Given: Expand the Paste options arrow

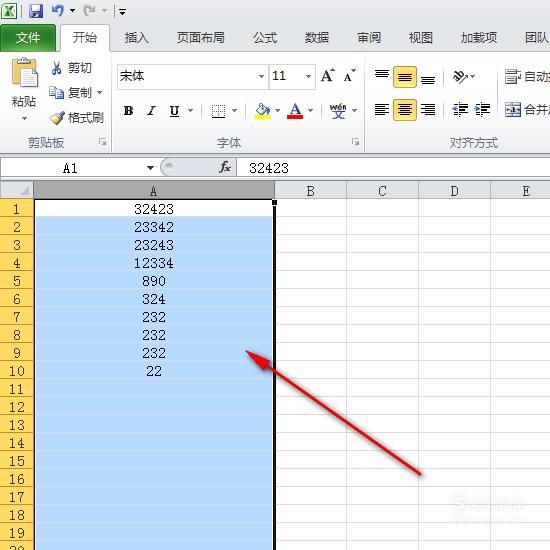Looking at the screenshot, I should tap(24, 118).
